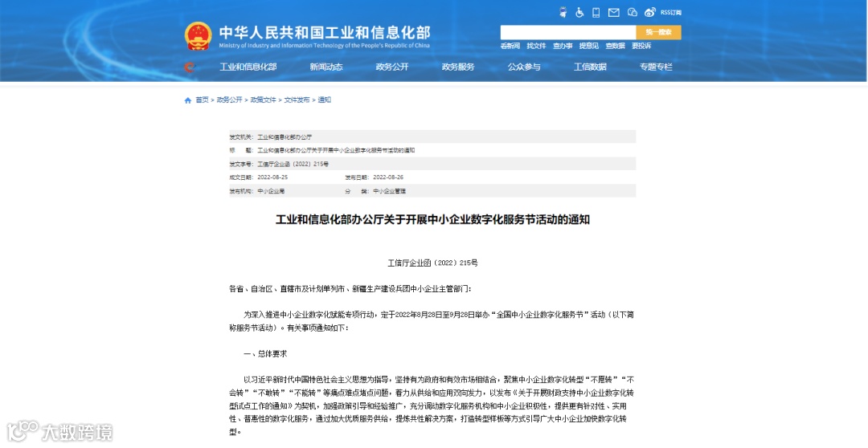Click the bold article title heading
The image size is (868, 448).
click(433, 219)
